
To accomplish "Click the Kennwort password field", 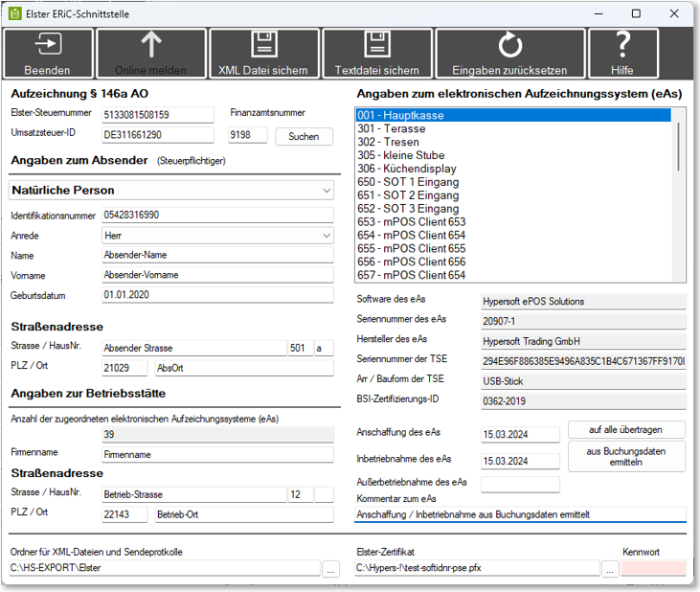I will (x=653, y=568).
